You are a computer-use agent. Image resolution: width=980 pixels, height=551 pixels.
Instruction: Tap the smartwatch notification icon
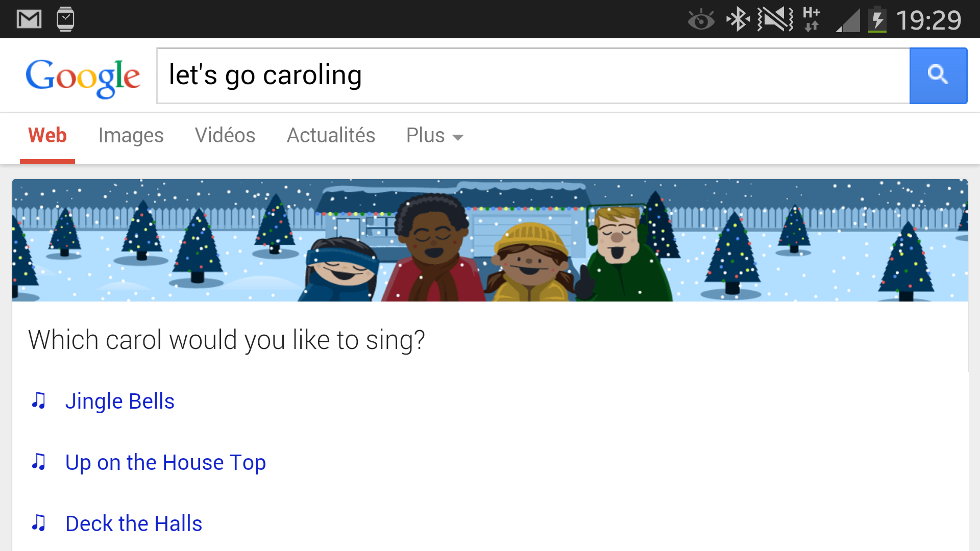tap(65, 19)
